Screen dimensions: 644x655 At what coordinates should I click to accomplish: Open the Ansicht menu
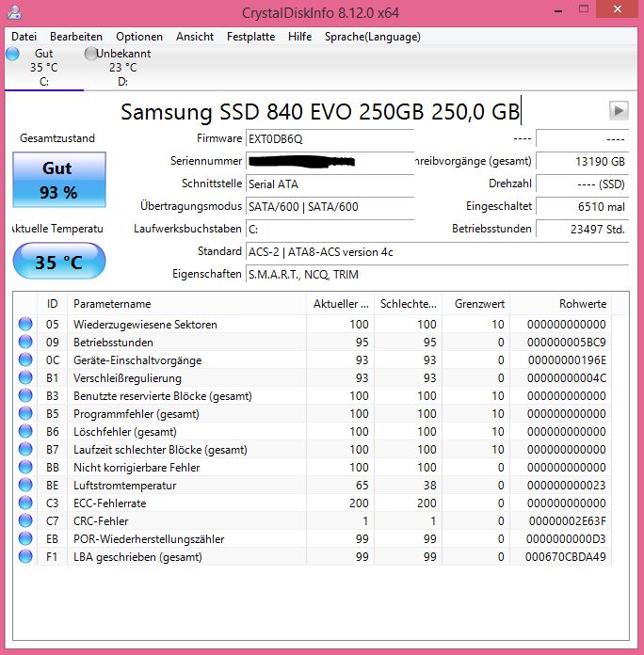[195, 37]
